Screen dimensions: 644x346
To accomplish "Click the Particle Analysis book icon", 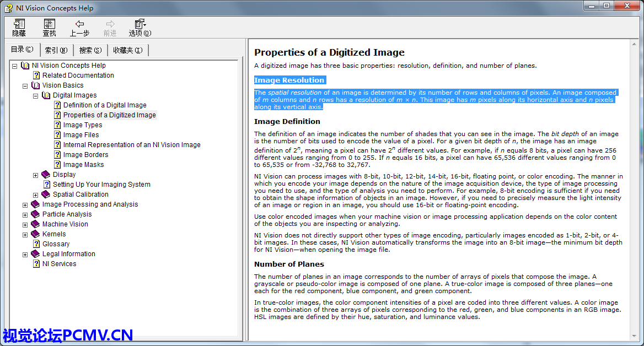I will [x=35, y=214].
